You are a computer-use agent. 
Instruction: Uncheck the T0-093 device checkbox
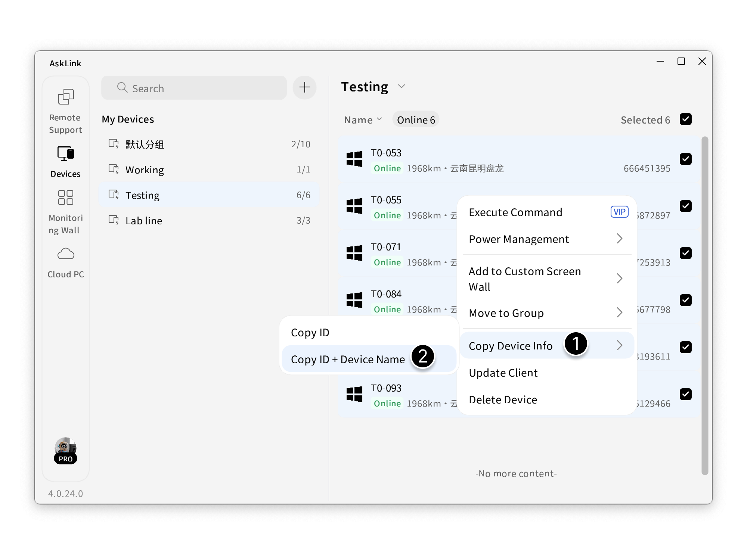(x=685, y=394)
